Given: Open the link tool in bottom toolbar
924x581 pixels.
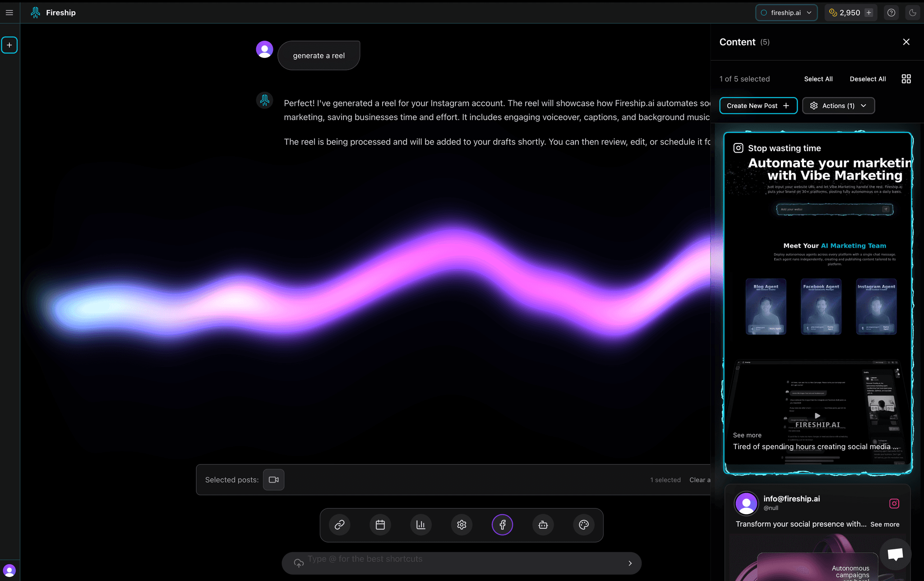Looking at the screenshot, I should pyautogui.click(x=339, y=525).
